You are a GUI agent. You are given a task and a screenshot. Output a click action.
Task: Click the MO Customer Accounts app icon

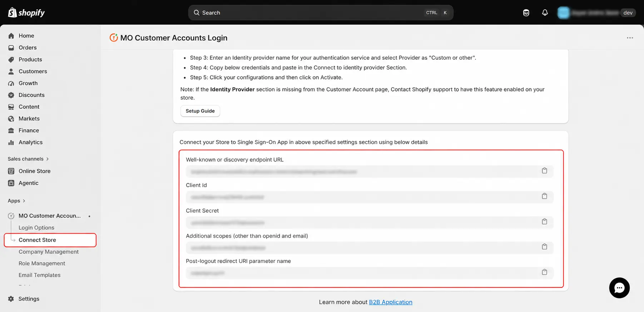[11, 216]
